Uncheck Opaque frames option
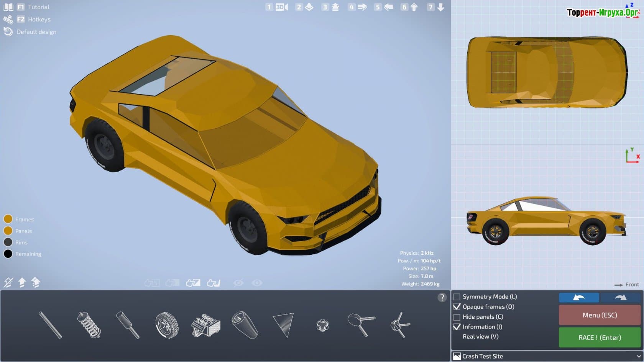This screenshot has height=362, width=644. (x=457, y=307)
